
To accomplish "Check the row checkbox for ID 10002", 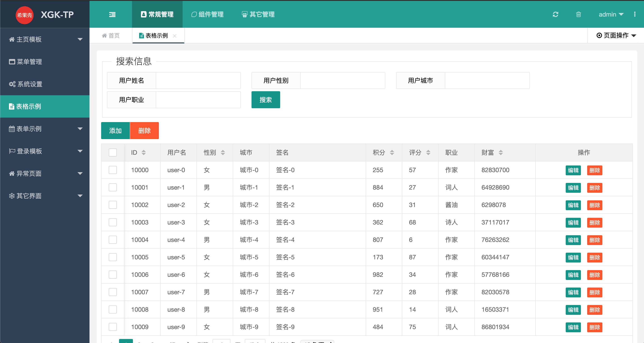I will (113, 205).
